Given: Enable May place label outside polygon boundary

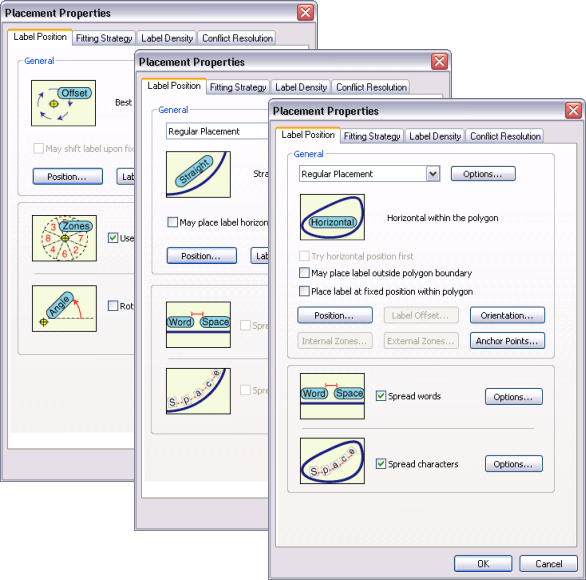Looking at the screenshot, I should (304, 273).
